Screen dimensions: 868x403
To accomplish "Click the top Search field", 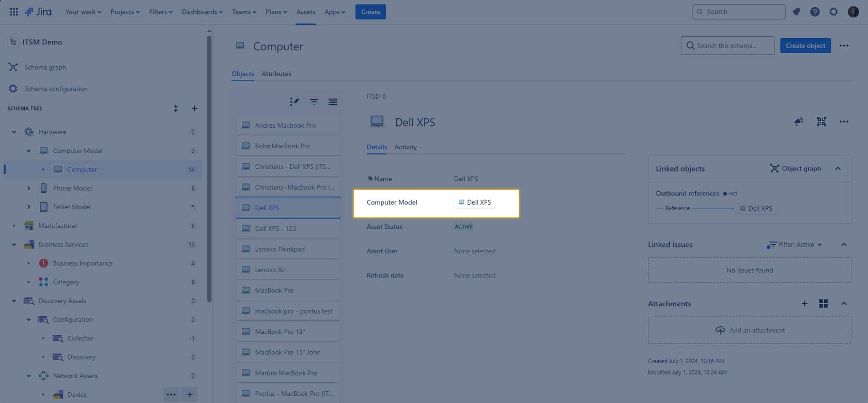I will [x=738, y=11].
